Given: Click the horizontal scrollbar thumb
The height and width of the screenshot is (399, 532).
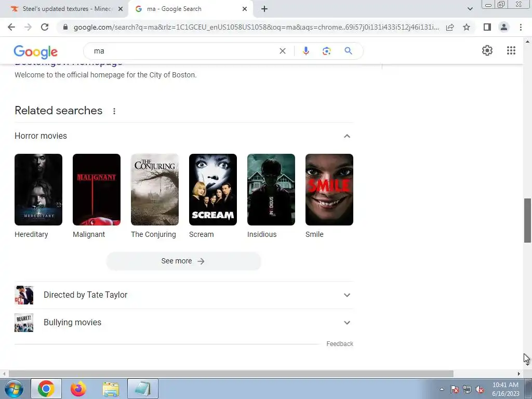Looking at the screenshot, I should click(231, 374).
